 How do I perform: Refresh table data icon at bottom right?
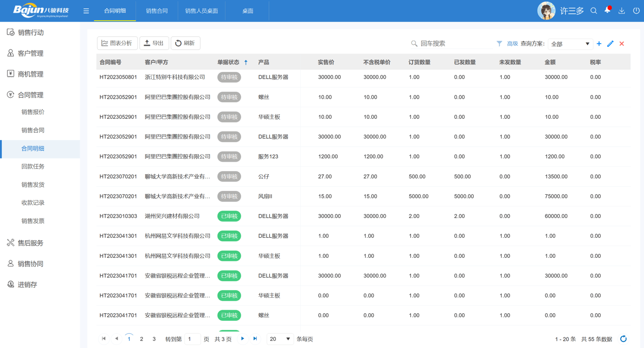623,339
